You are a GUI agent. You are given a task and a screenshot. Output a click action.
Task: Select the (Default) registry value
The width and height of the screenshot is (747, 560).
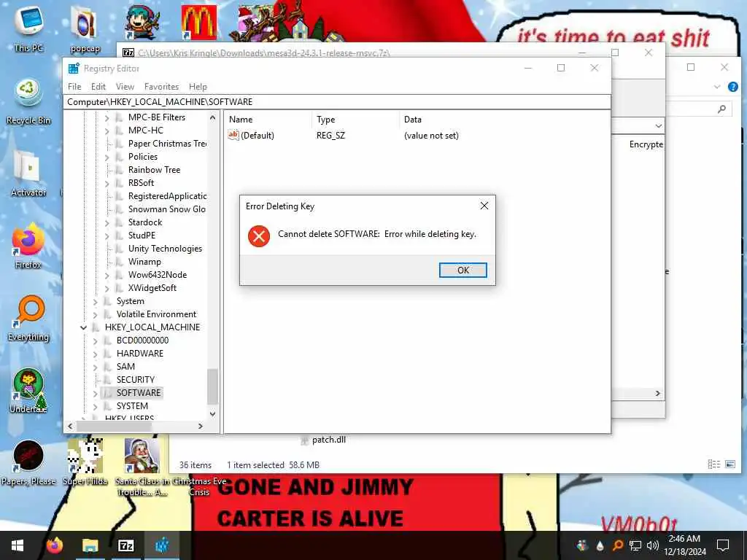258,136
